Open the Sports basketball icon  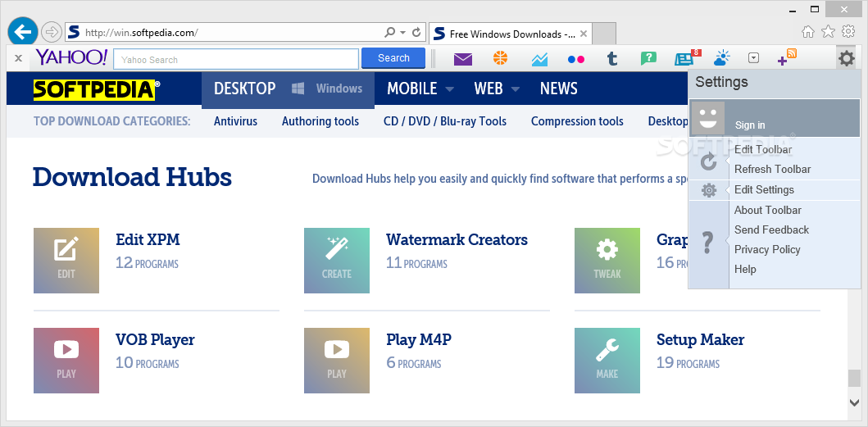click(x=501, y=57)
